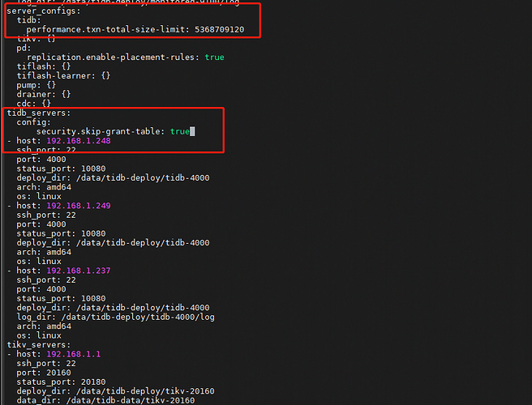Viewport: 532px width, 405px height.
Task: Click port: 4000 under host 192.168.1.248
Action: tap(41, 160)
